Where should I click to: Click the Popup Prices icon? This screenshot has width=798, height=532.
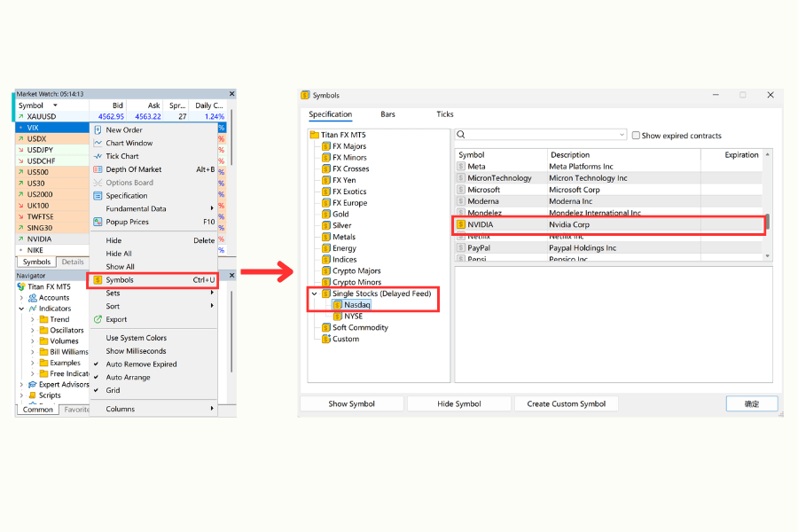[98, 222]
